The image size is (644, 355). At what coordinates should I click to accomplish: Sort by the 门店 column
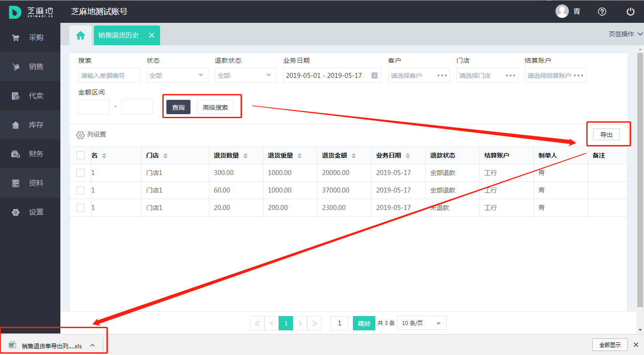(165, 156)
